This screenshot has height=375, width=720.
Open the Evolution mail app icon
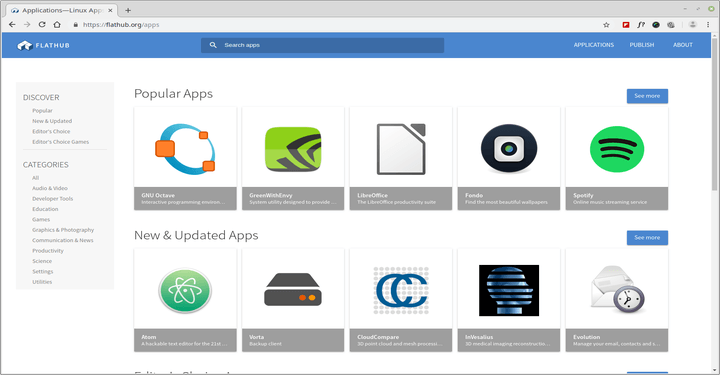click(x=617, y=289)
